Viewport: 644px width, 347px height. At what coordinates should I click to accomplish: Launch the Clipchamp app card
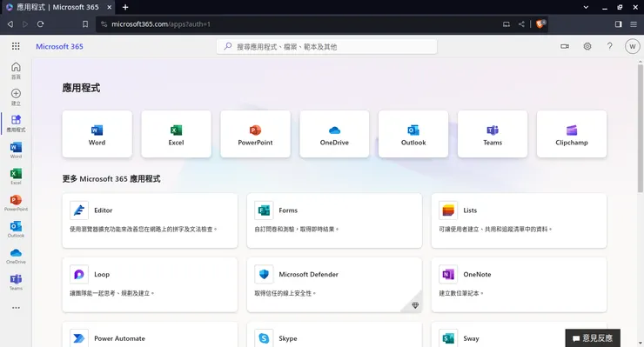point(572,134)
